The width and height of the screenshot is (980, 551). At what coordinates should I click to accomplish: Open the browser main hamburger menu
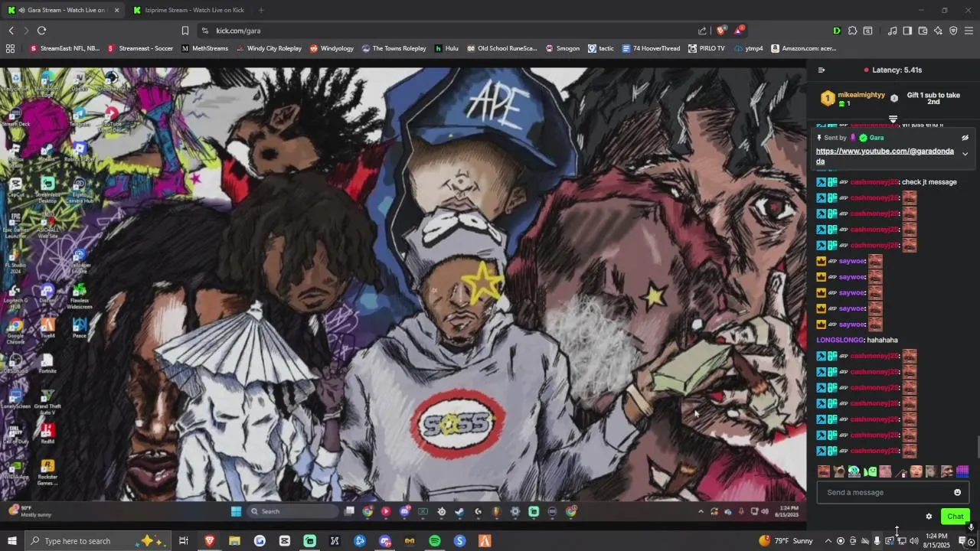[x=969, y=31]
